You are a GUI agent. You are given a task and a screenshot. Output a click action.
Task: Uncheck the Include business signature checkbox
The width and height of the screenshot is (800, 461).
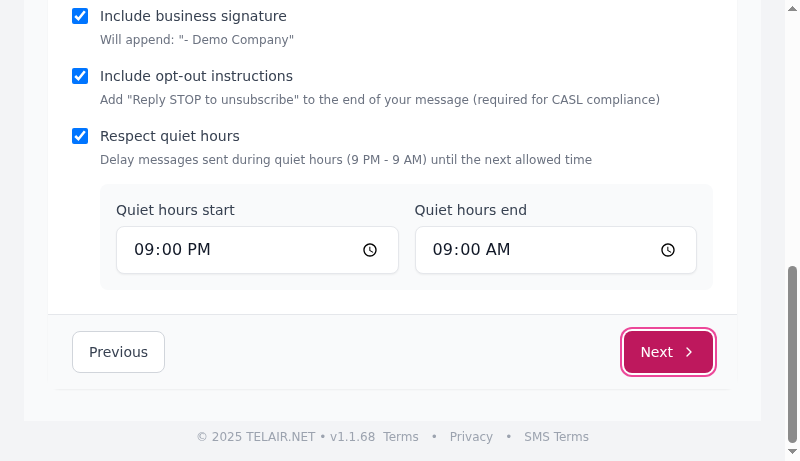tap(80, 16)
